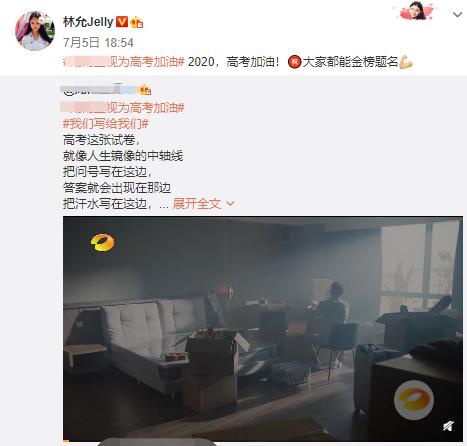Viewport: 467px width, 446px height.
Task: Expand full text with 展开全文
Action: point(197,204)
